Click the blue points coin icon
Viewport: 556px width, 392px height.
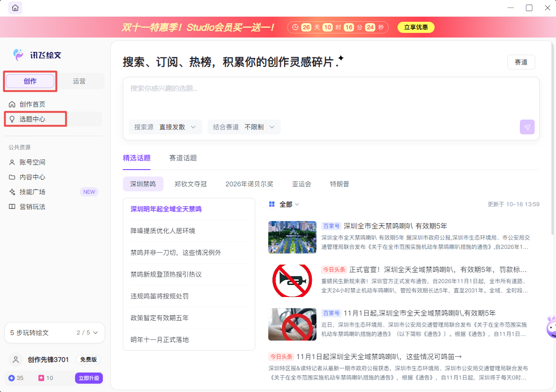point(12,378)
